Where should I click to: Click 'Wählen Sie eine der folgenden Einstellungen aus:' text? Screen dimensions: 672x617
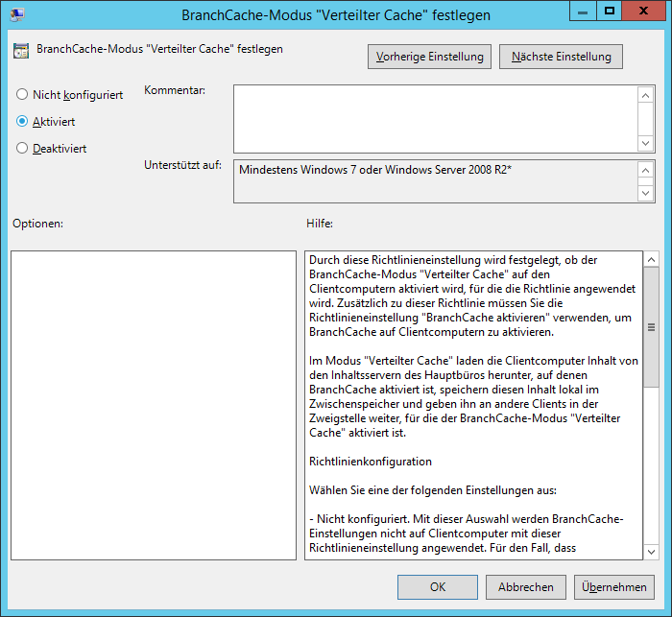[x=433, y=490]
